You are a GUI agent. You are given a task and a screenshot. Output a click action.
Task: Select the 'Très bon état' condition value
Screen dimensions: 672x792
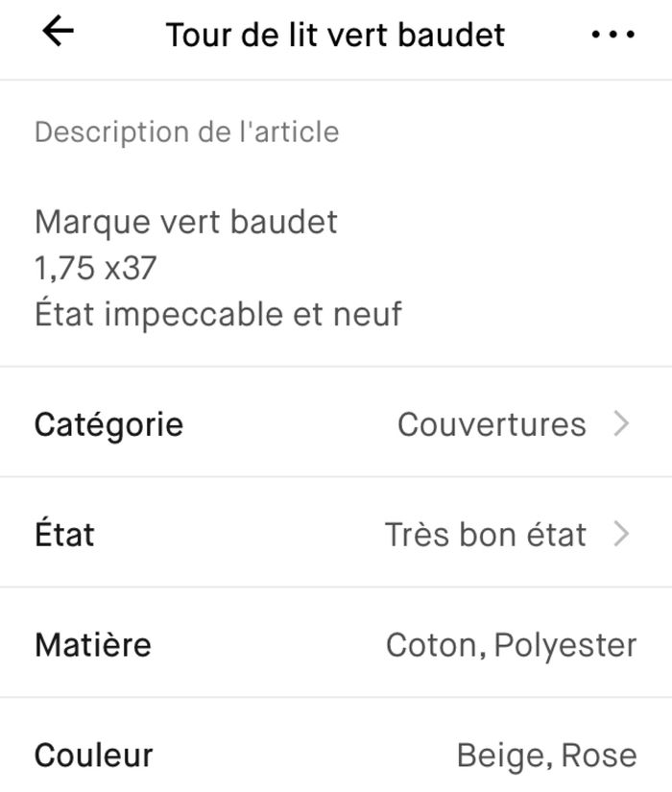[x=485, y=534]
